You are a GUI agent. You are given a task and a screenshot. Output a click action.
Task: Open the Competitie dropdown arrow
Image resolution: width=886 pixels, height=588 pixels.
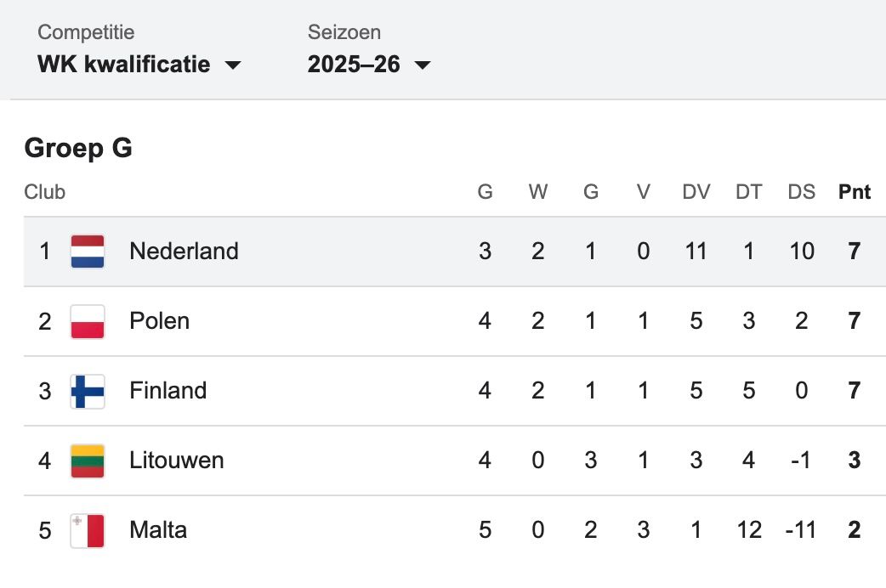click(233, 65)
